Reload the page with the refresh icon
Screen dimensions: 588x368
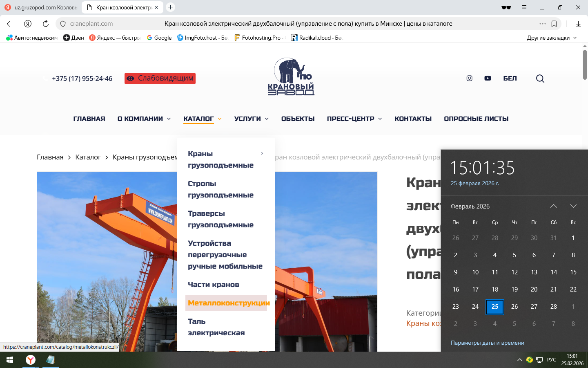(46, 24)
